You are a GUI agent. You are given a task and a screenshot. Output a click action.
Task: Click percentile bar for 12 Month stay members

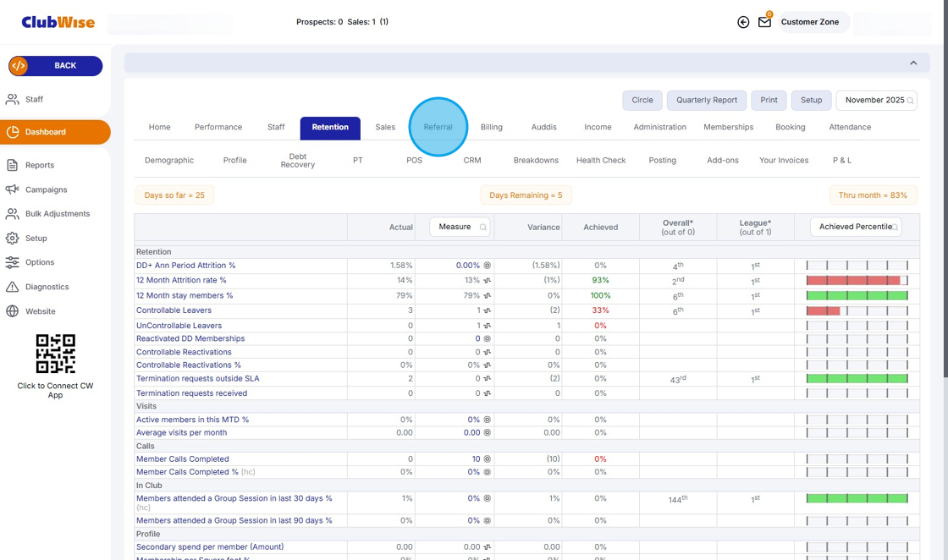coord(857,296)
